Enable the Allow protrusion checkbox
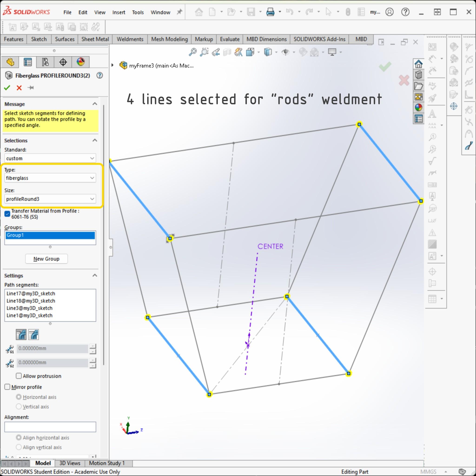476x476 pixels. [x=19, y=376]
